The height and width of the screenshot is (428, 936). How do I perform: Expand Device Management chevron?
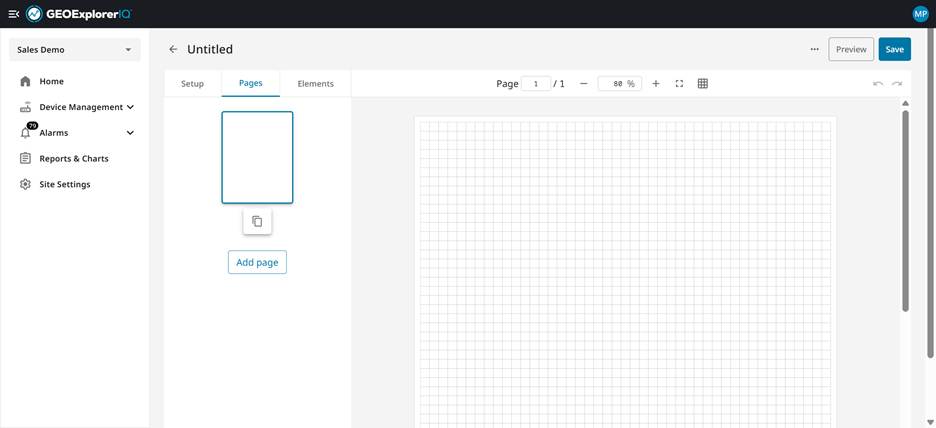point(130,107)
